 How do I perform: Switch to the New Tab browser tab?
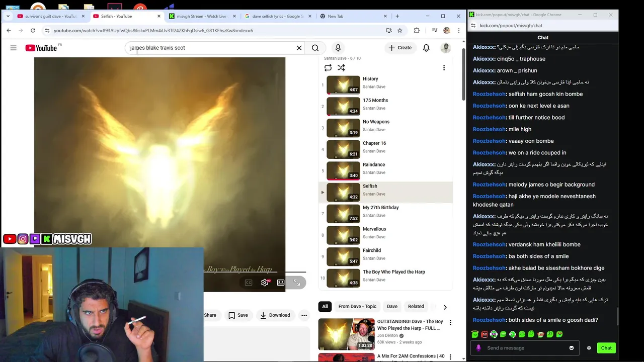[x=353, y=16]
